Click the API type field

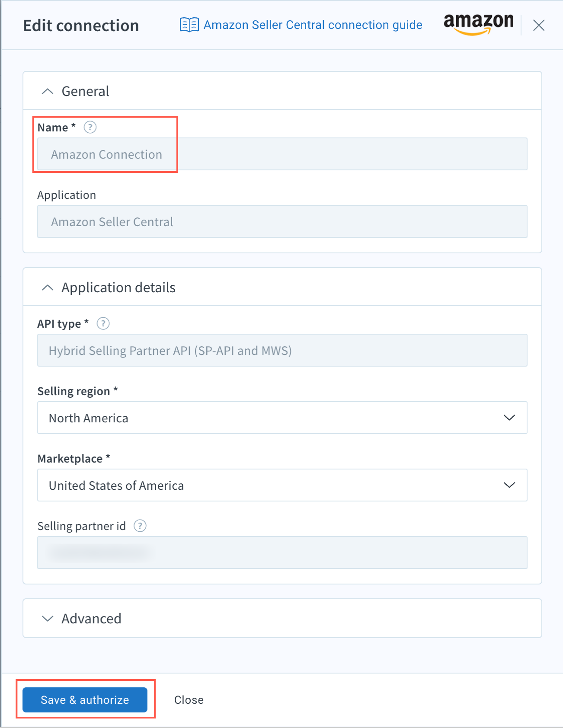pos(282,350)
